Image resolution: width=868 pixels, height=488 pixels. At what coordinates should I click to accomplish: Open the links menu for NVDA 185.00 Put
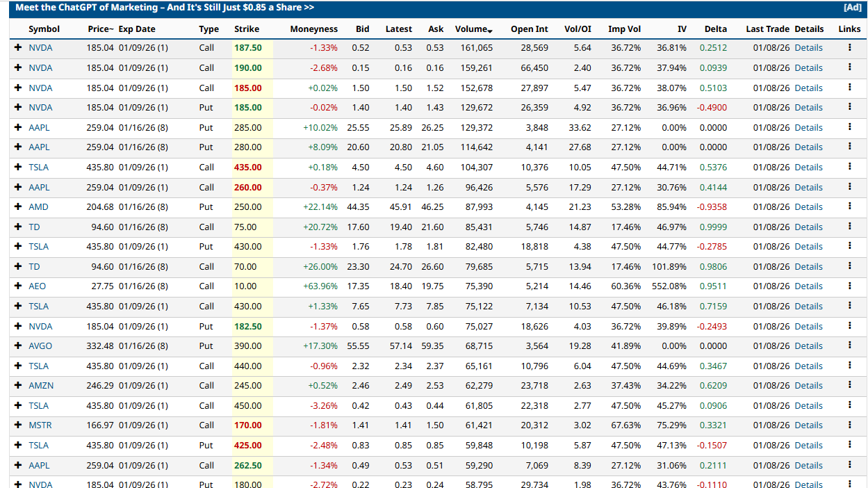pos(849,108)
